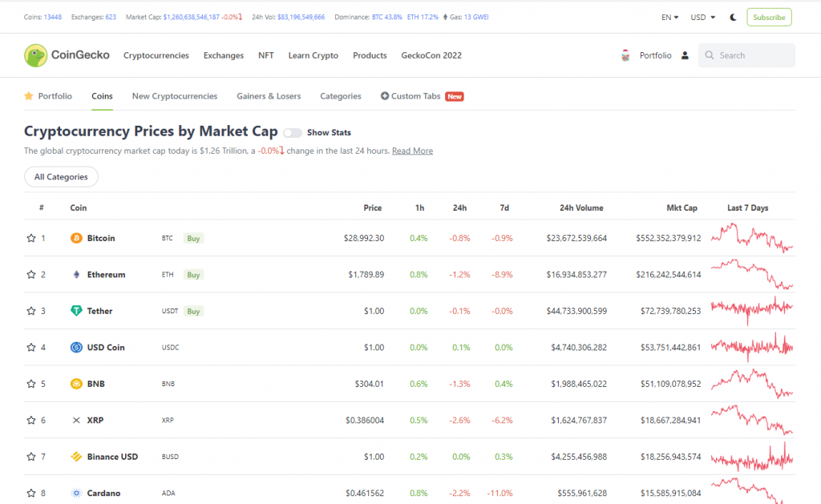Star the BNB row
This screenshot has width=821, height=504.
pyautogui.click(x=31, y=384)
